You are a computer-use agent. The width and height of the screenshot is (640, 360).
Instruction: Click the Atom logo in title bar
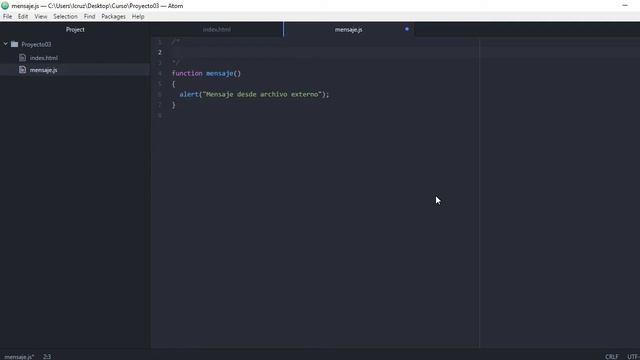point(5,6)
